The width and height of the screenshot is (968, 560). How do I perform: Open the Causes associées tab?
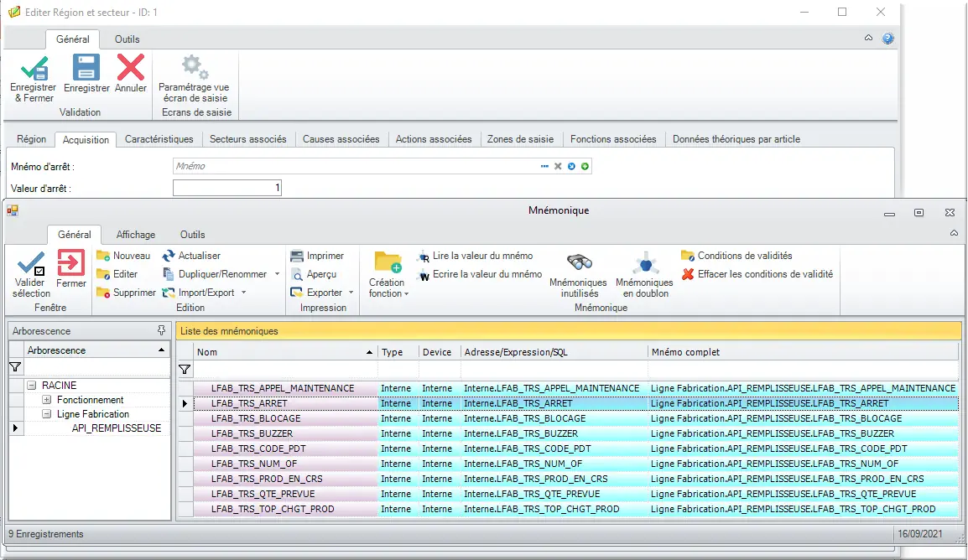(x=341, y=139)
